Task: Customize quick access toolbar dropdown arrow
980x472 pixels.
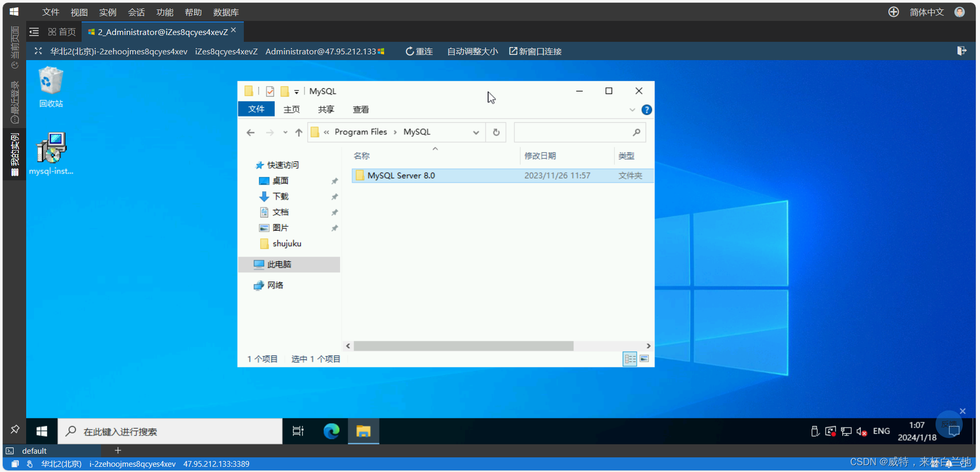Action: (x=297, y=92)
